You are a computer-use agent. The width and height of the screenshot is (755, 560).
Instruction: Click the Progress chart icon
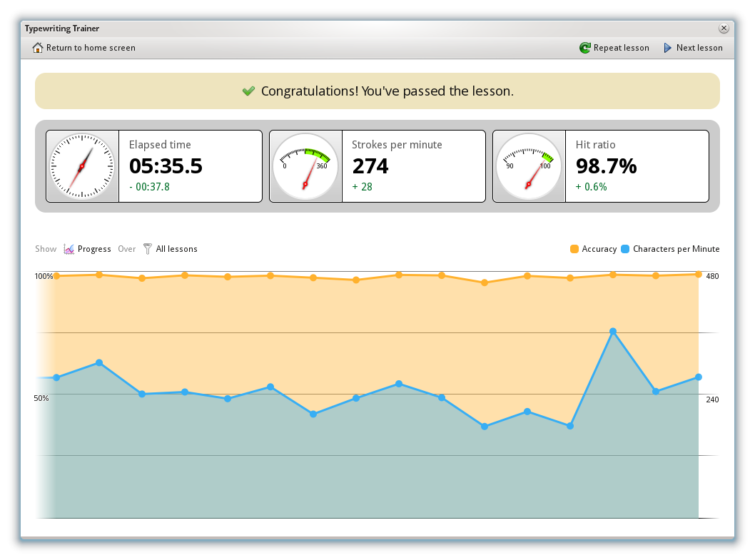coord(69,249)
